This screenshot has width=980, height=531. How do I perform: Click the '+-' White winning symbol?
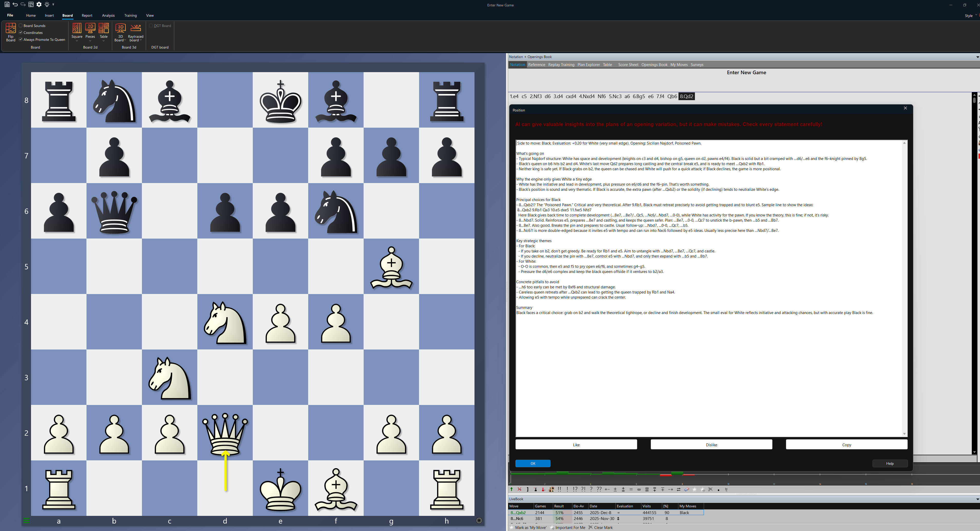(607, 489)
